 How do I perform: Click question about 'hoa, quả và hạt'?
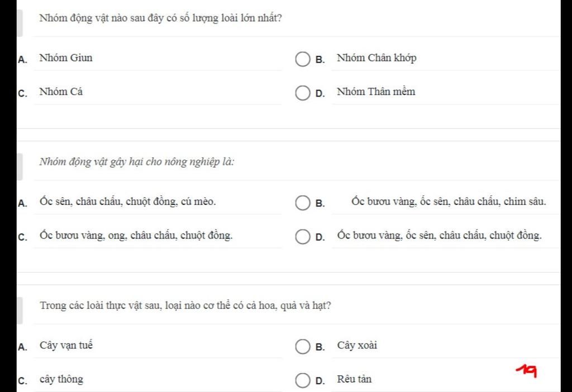click(x=185, y=305)
